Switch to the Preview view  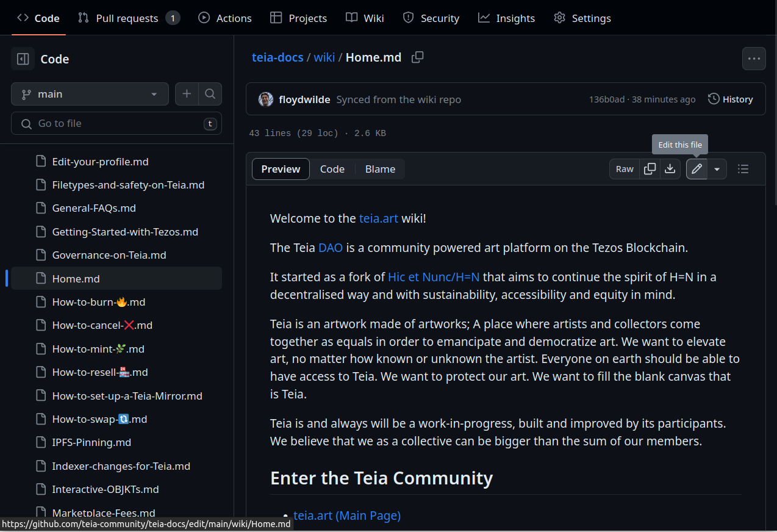click(281, 169)
